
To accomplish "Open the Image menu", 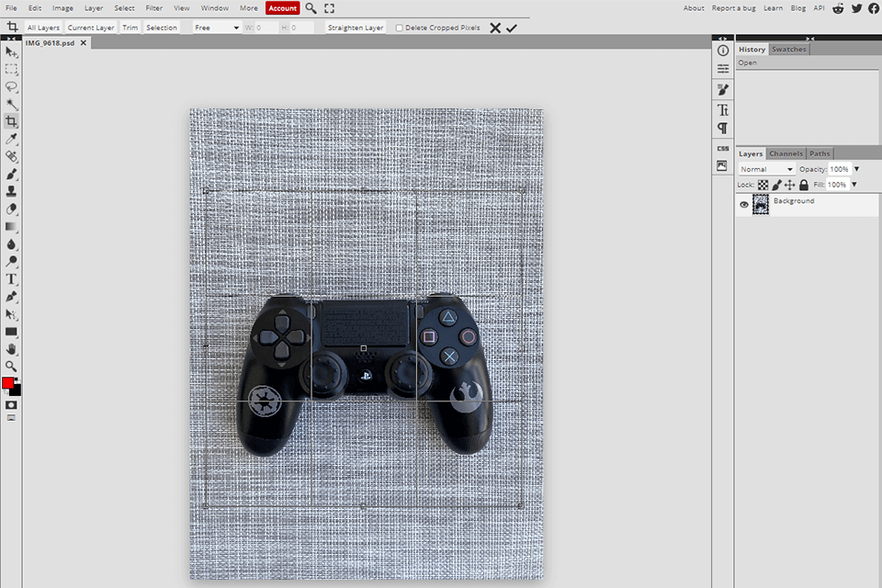I will [x=62, y=8].
